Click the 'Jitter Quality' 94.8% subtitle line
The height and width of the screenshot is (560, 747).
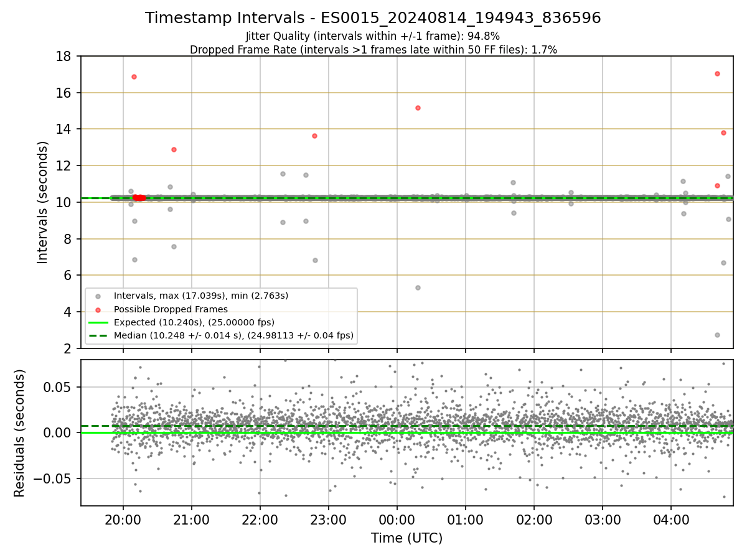pyautogui.click(x=373, y=36)
